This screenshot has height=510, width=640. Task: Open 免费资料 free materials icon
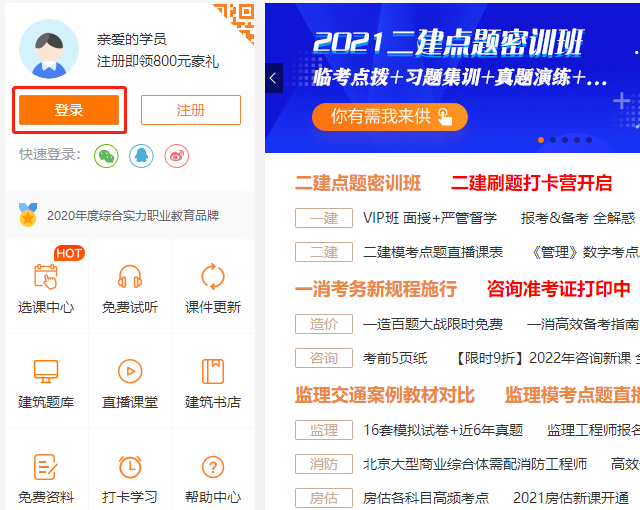click(46, 467)
